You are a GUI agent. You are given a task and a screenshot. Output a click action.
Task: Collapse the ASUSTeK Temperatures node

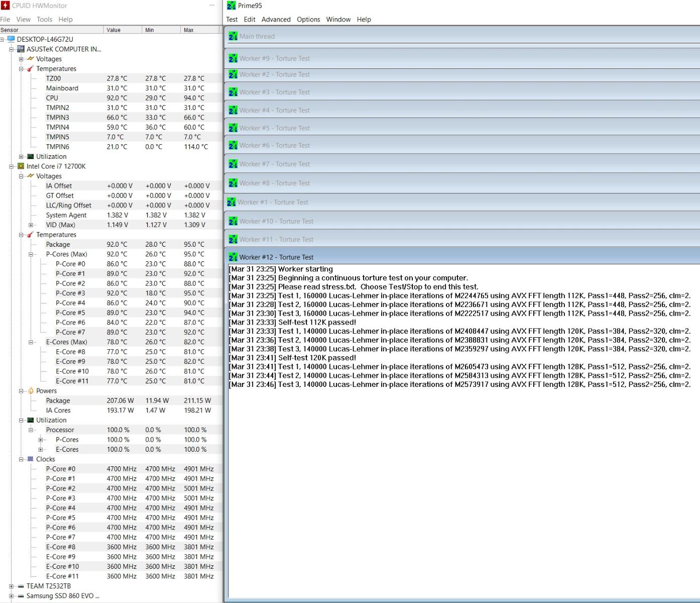click(x=21, y=69)
